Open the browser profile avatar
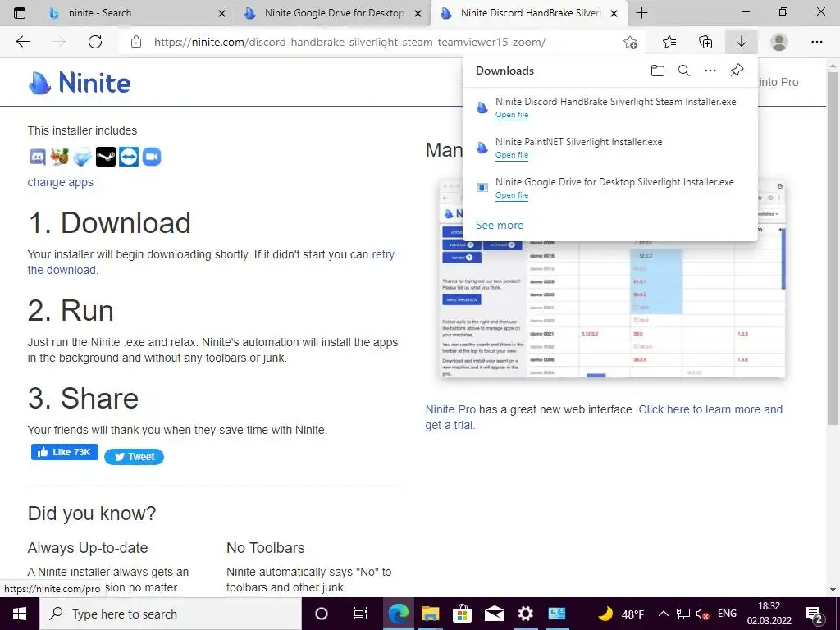The height and width of the screenshot is (630, 840). (x=779, y=42)
